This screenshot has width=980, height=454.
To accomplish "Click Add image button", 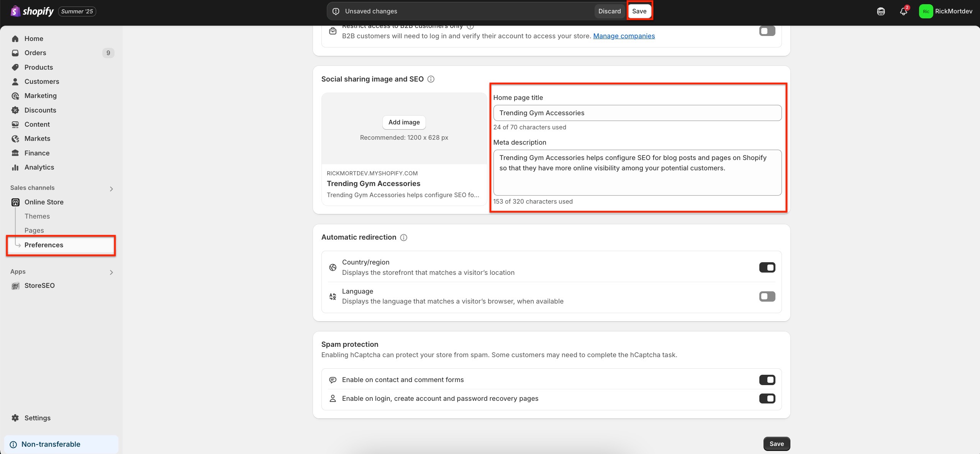I will (404, 122).
